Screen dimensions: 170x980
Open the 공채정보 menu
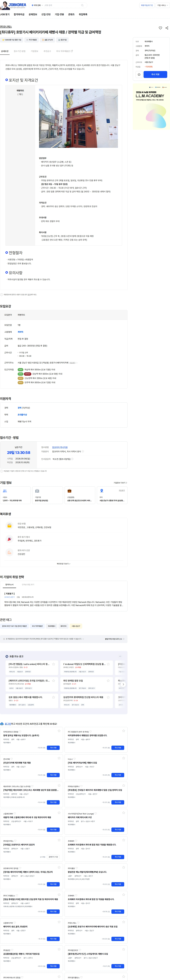[x=33, y=14]
